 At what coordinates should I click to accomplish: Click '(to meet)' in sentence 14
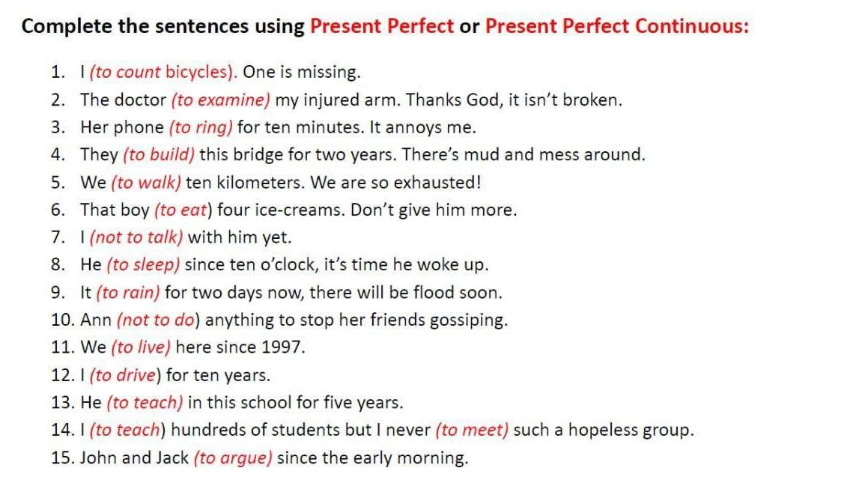point(472,430)
